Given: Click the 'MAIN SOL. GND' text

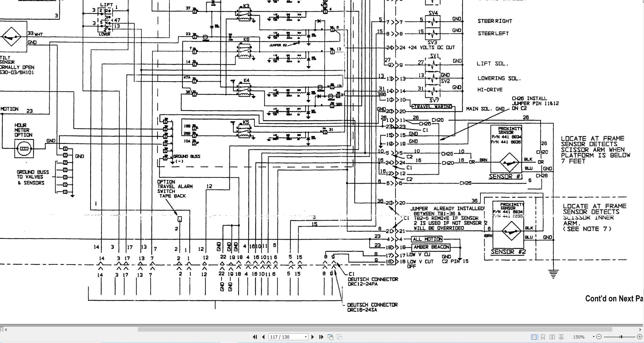Looking at the screenshot, I should [x=485, y=109].
